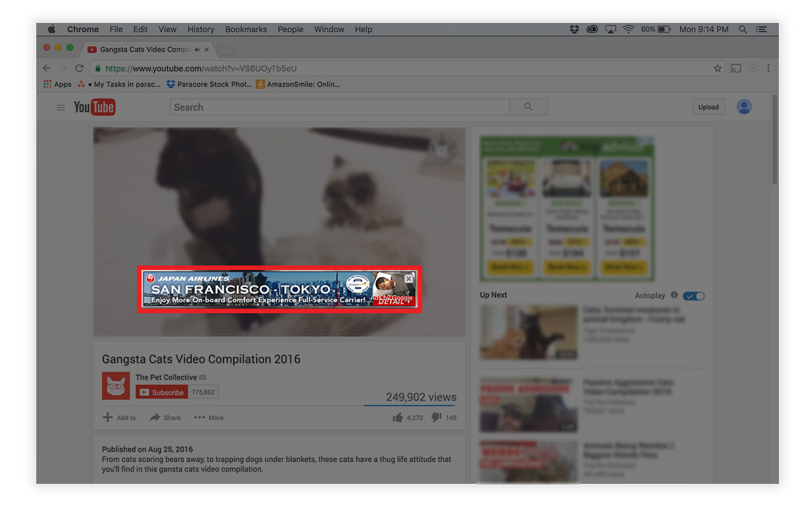
Task: Open the View menu
Action: [x=167, y=29]
